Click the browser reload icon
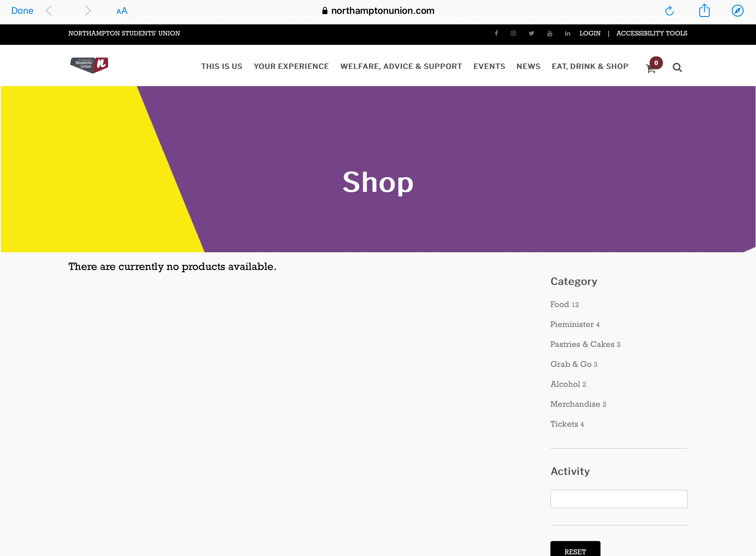Image resolution: width=756 pixels, height=556 pixels. [670, 11]
